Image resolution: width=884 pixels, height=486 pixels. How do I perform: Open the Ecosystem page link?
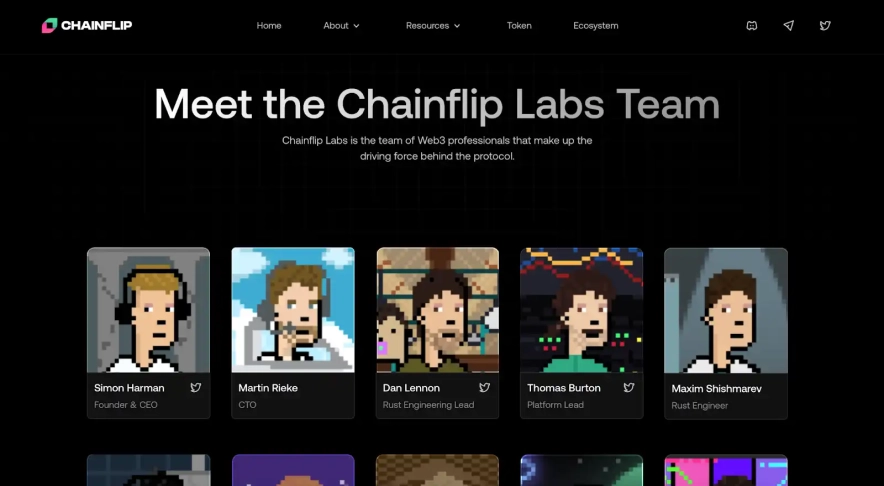point(596,25)
